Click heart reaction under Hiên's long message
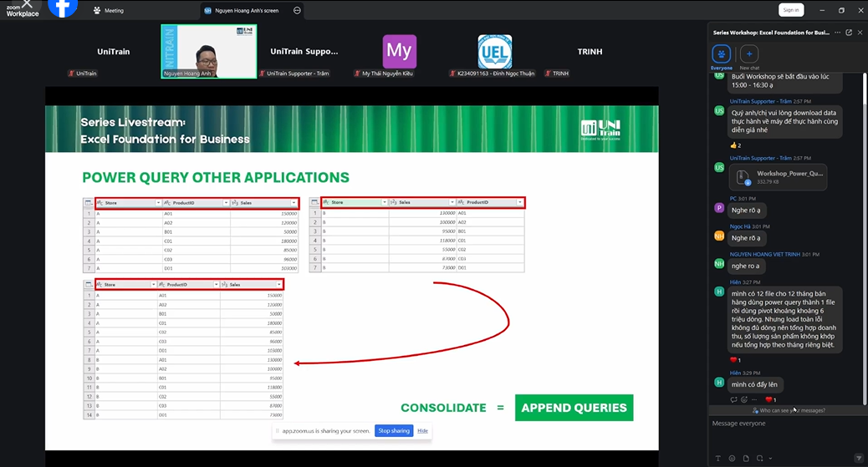 [x=736, y=360]
